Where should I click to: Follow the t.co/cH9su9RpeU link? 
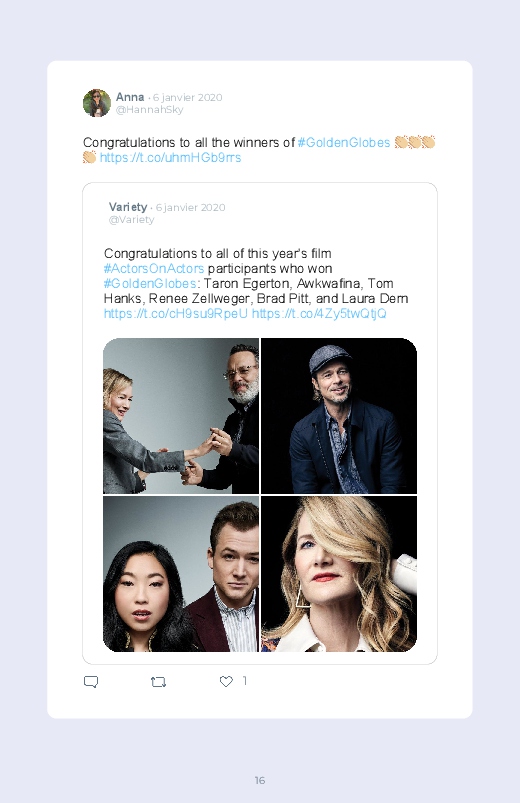click(x=176, y=313)
